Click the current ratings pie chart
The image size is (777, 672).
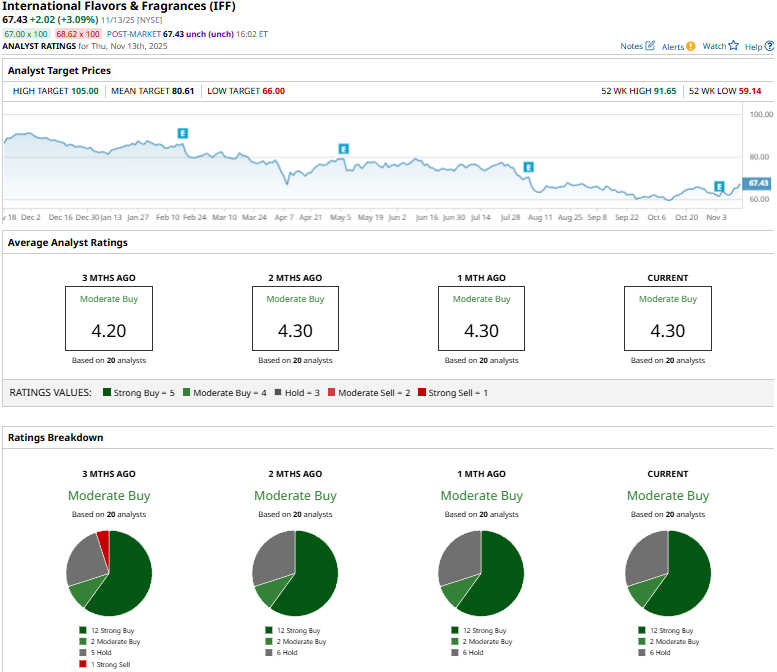(668, 573)
